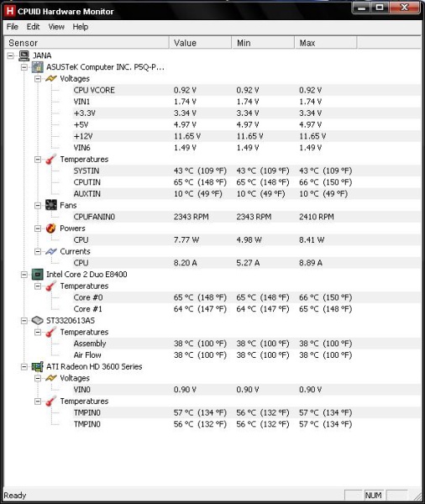Open the Help menu
The height and width of the screenshot is (504, 425).
click(x=81, y=27)
